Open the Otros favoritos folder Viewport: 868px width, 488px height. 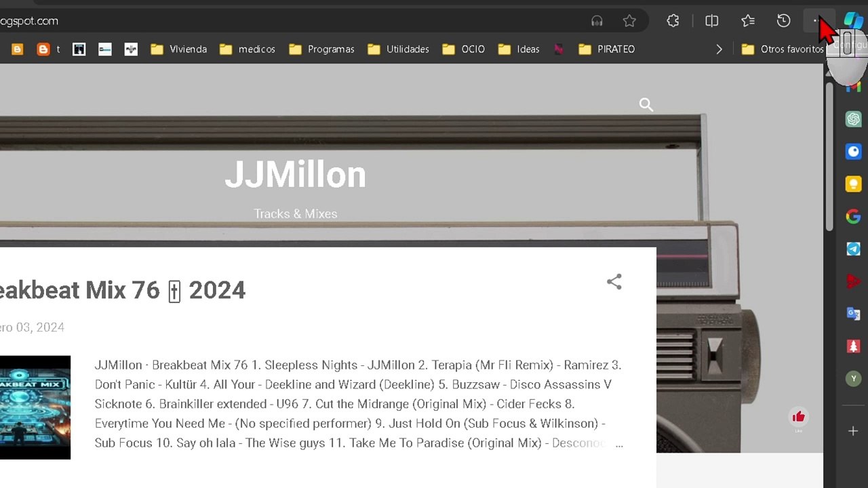(783, 49)
